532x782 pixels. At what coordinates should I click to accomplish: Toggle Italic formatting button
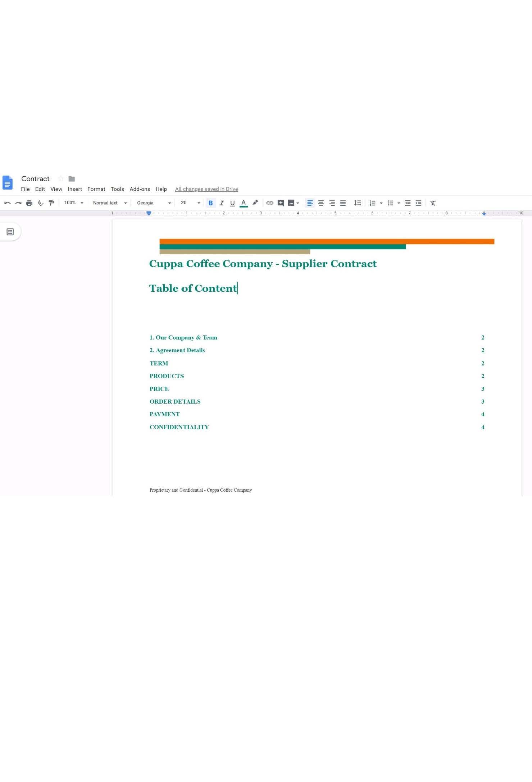coord(222,203)
